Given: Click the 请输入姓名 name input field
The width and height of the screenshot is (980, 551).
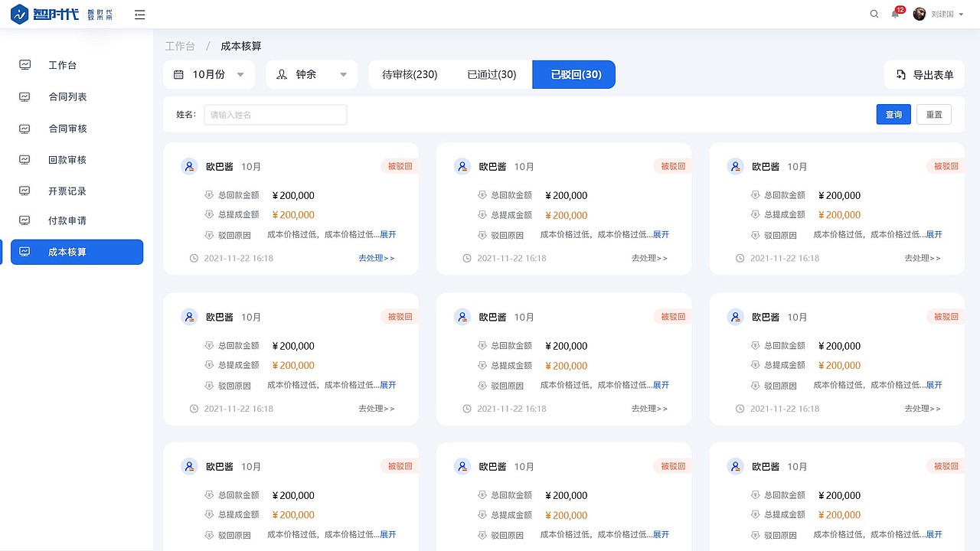Looking at the screenshot, I should pyautogui.click(x=275, y=114).
